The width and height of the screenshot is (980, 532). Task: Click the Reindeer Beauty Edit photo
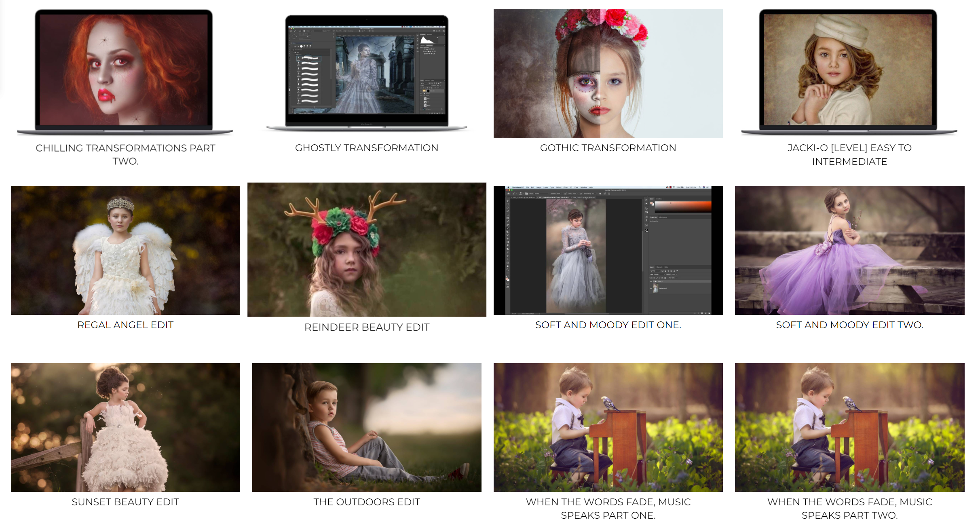367,249
